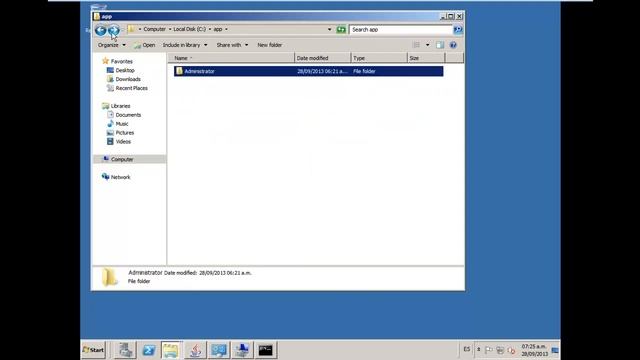Click the Windows Explorer taskbar icon
The height and width of the screenshot is (360, 640).
[171, 350]
